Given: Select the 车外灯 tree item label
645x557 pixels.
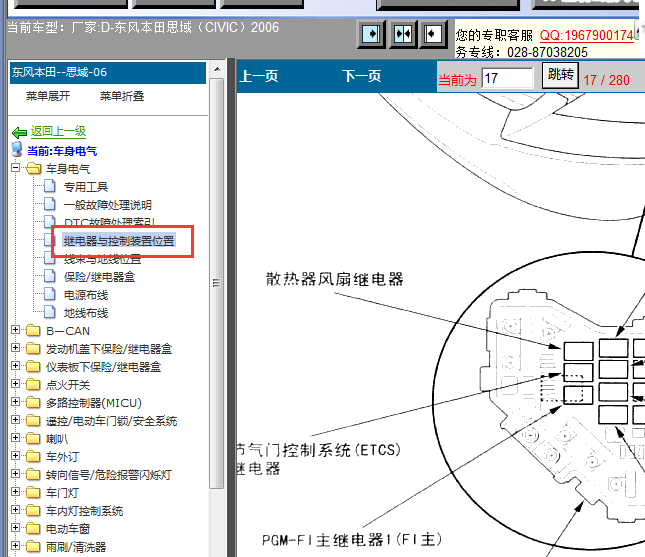Looking at the screenshot, I should click(x=62, y=457).
